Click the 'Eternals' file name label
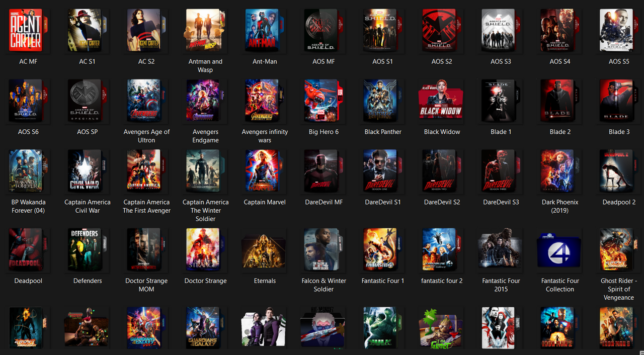This screenshot has width=644, height=355. 265,281
